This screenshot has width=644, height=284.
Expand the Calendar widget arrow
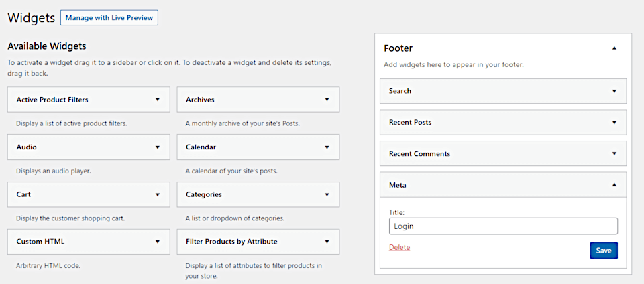[327, 147]
